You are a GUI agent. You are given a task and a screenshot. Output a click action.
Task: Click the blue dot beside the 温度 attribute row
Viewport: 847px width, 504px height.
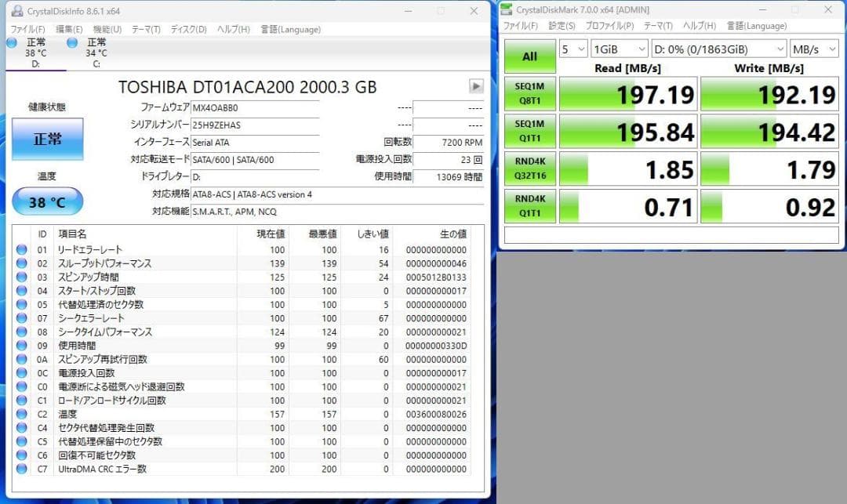point(22,414)
